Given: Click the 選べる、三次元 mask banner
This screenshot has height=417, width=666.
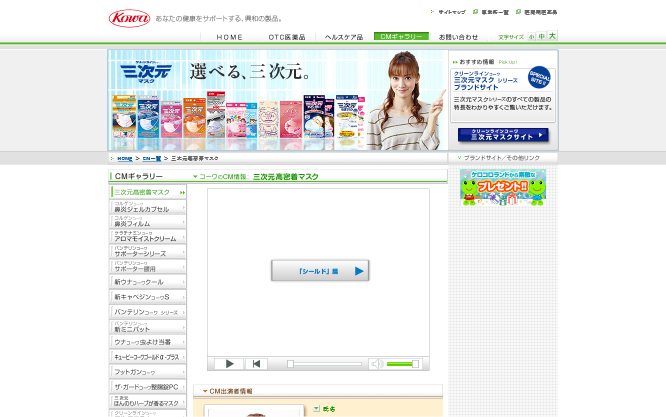Looking at the screenshot, I should (278, 100).
